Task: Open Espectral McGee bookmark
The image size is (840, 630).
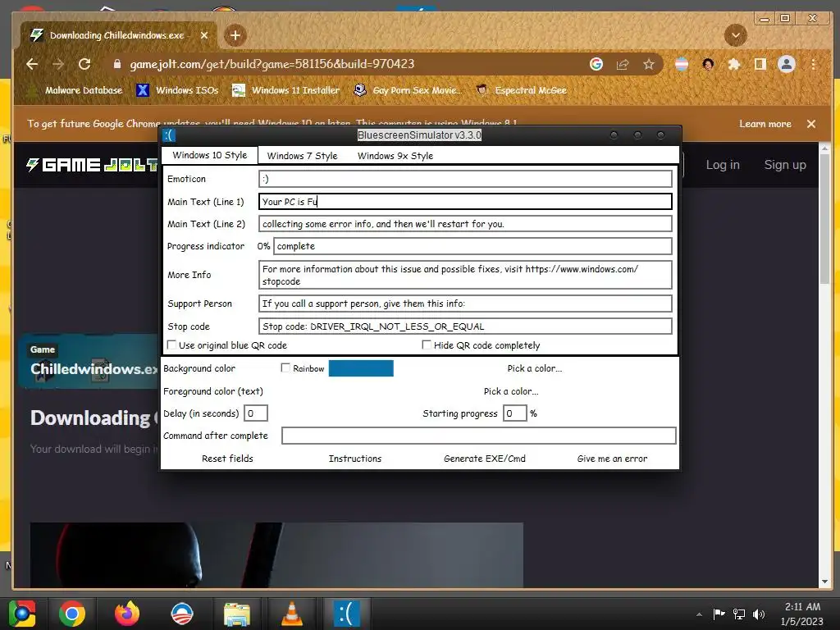Action: 521,90
